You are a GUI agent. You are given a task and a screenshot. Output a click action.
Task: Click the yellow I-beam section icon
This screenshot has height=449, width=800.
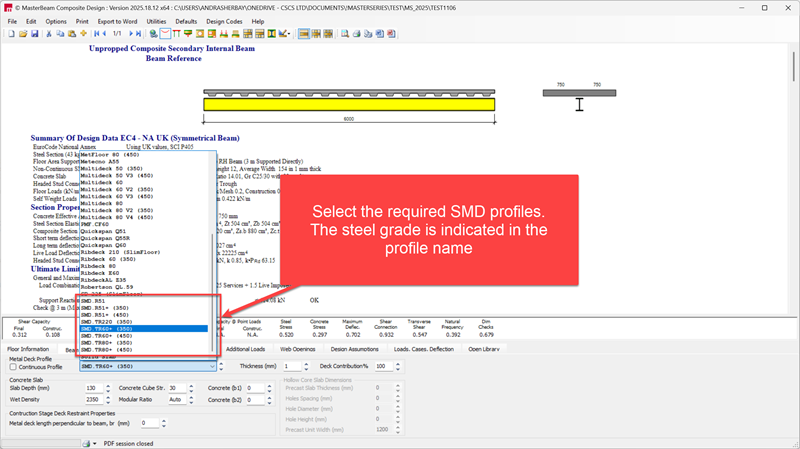coord(271,34)
